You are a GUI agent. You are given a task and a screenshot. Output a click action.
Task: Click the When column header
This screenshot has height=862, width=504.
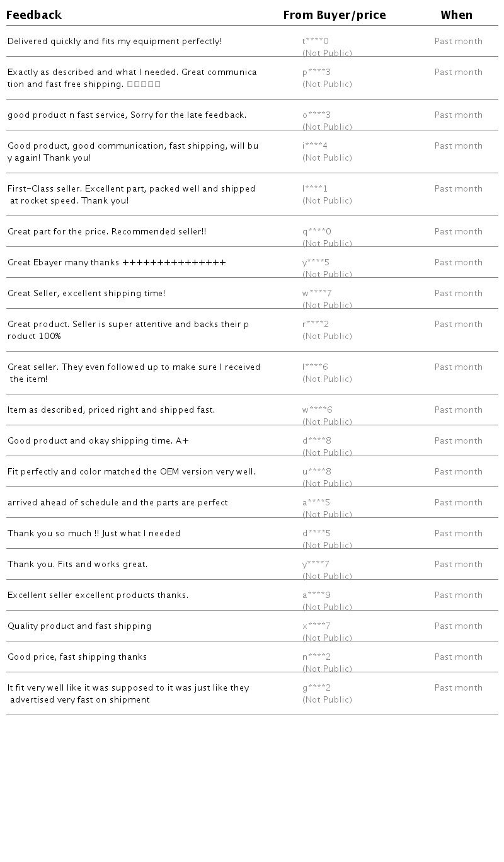pos(456,15)
